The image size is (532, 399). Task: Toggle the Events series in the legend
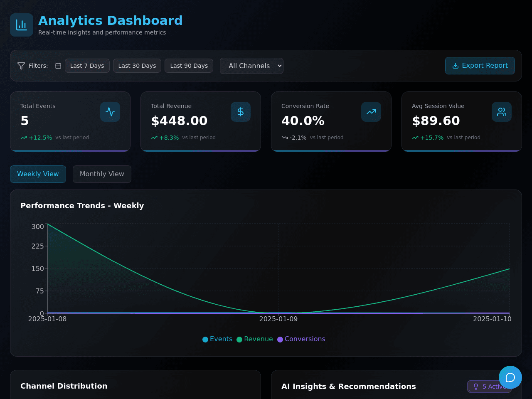(217, 339)
